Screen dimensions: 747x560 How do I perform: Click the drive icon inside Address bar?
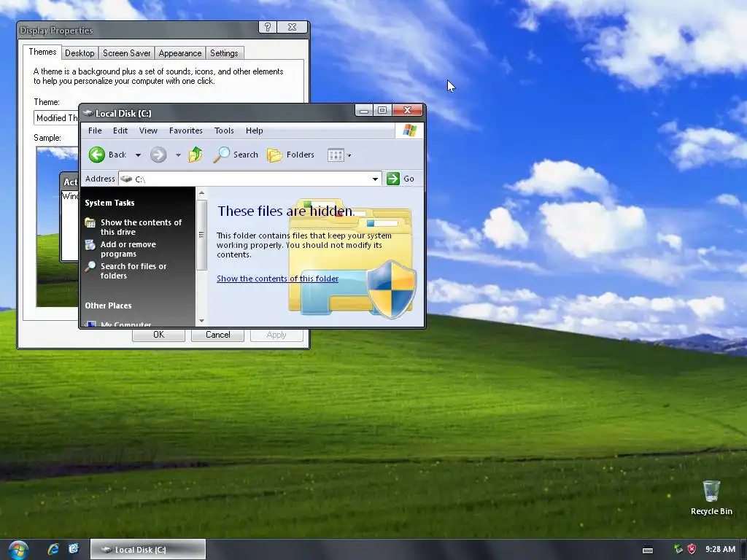coord(126,179)
